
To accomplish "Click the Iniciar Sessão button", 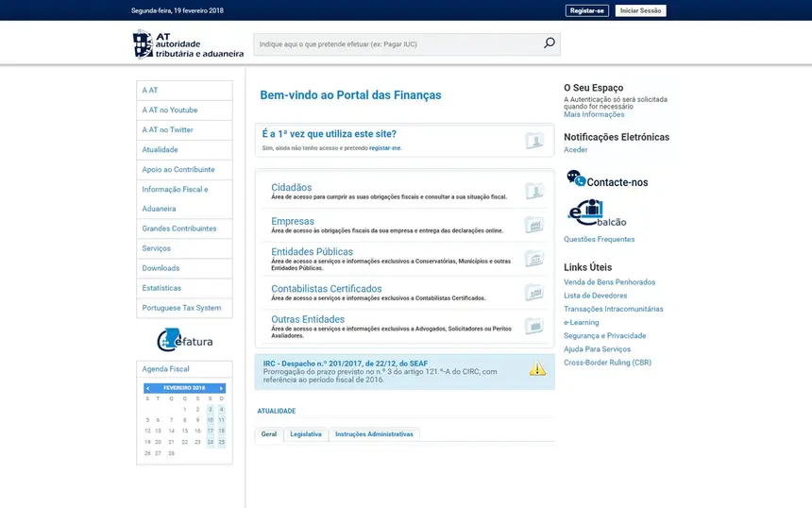I will [x=640, y=10].
